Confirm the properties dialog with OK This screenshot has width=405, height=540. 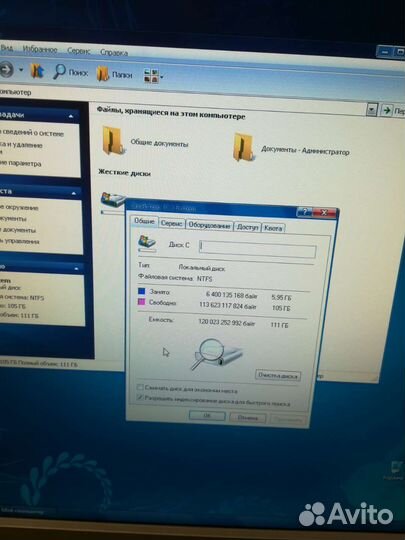[x=207, y=416]
